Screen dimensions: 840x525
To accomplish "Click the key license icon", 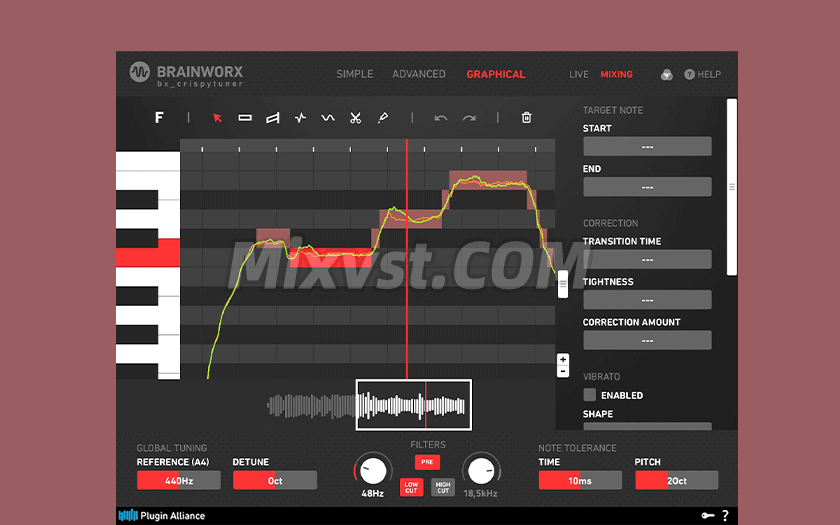I will [708, 516].
